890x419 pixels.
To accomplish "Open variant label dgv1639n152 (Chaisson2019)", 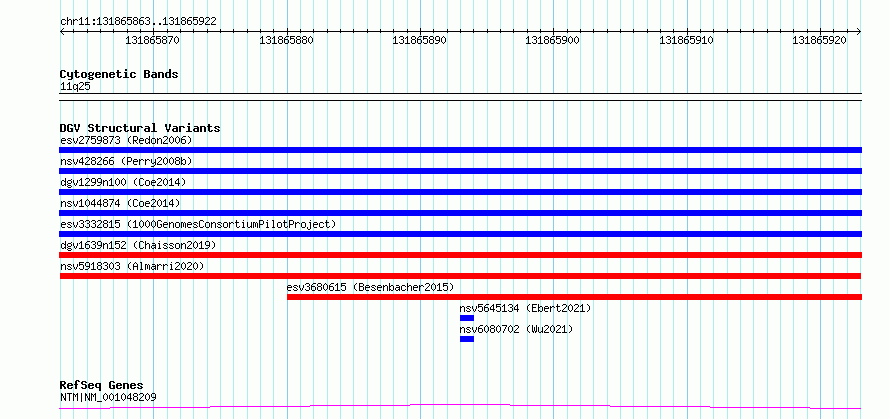I will [x=138, y=245].
